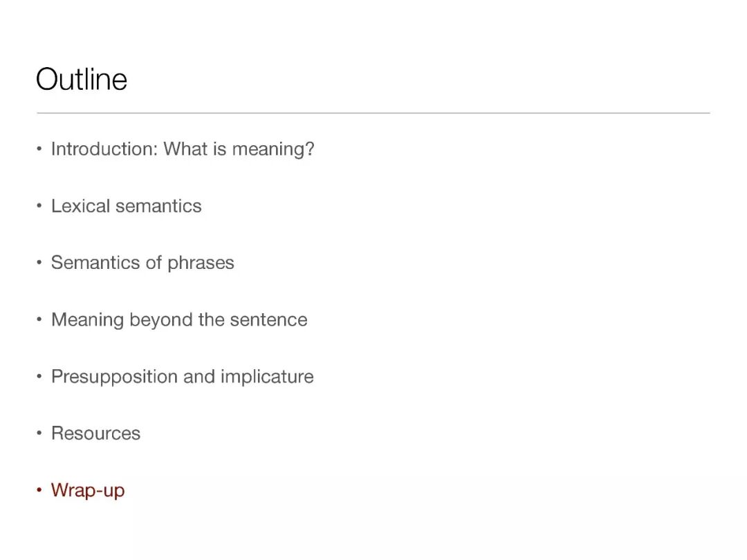Click the bullet before Presupposition line

pos(39,377)
